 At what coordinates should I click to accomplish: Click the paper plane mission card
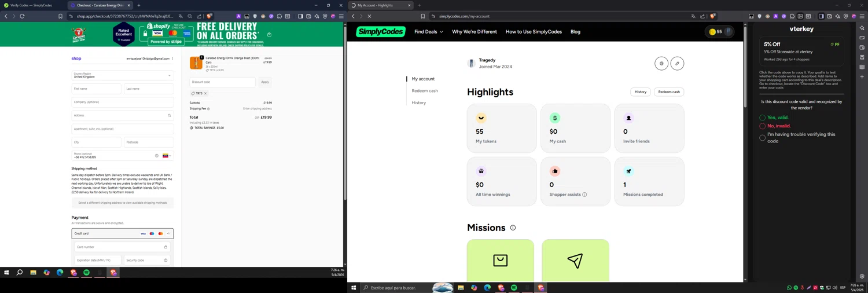pos(575,260)
